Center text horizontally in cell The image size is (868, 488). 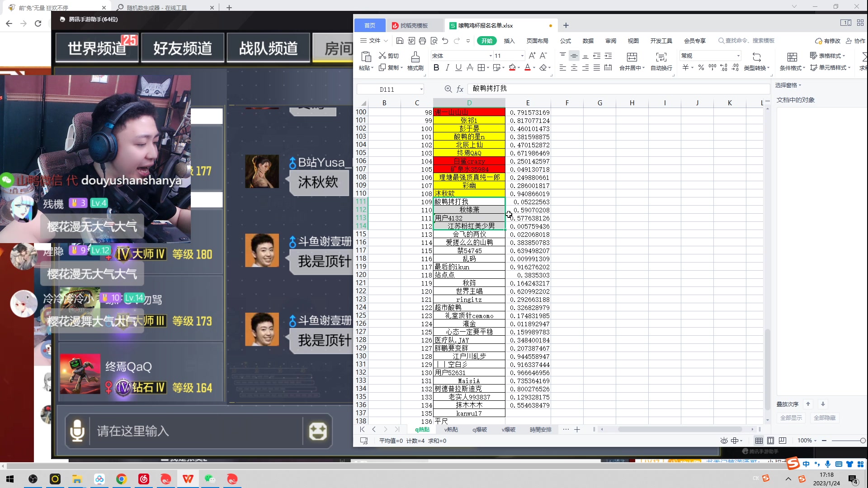pos(574,67)
